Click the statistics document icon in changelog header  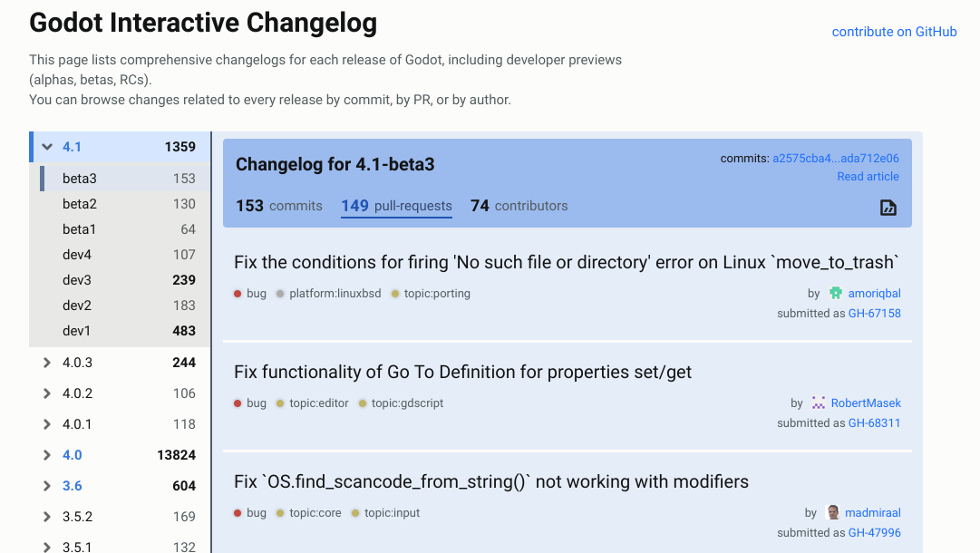tap(888, 208)
